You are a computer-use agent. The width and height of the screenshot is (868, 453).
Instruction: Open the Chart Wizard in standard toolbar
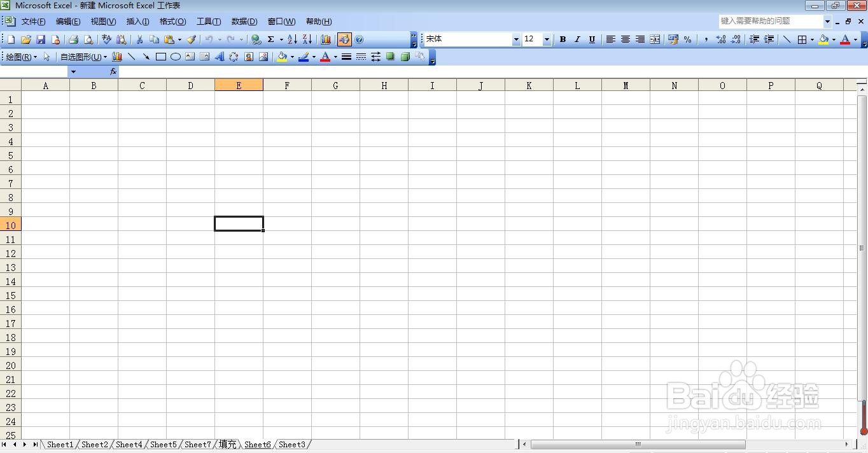click(x=326, y=39)
